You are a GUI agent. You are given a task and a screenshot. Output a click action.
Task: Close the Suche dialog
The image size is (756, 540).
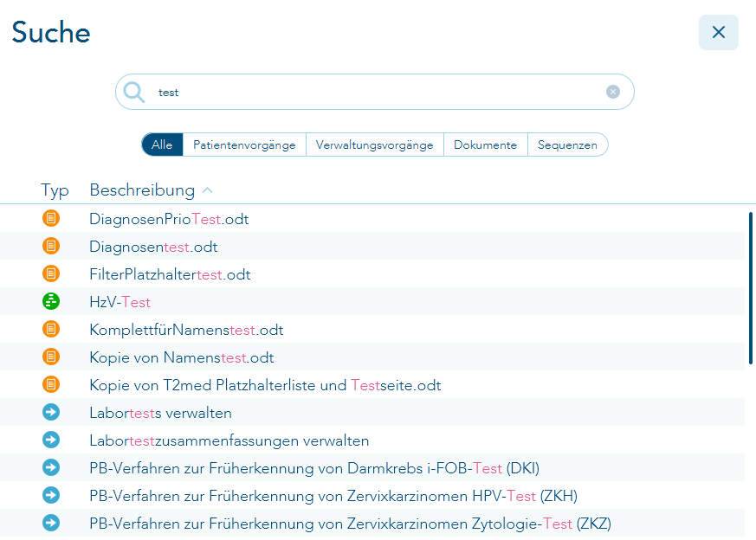click(x=718, y=32)
